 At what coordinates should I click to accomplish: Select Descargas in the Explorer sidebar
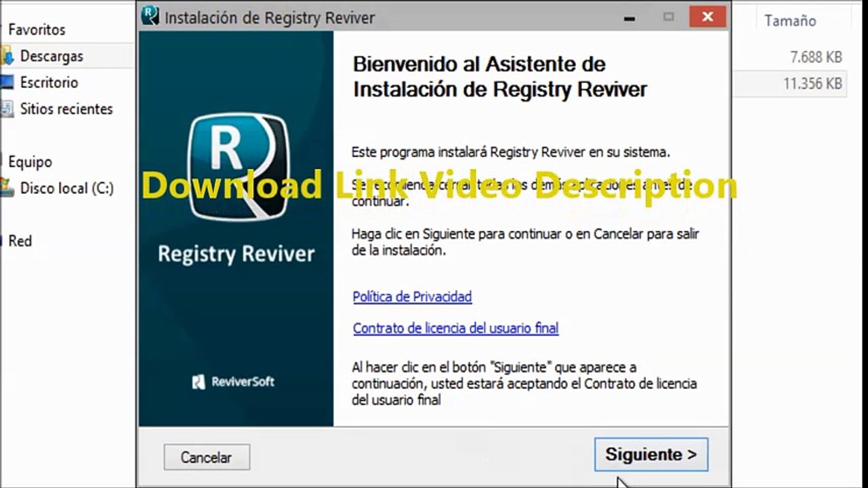51,56
